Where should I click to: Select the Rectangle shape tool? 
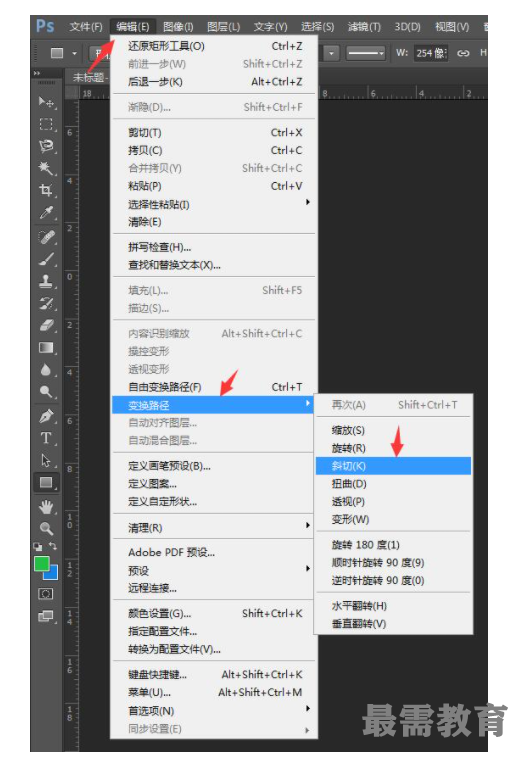point(47,482)
